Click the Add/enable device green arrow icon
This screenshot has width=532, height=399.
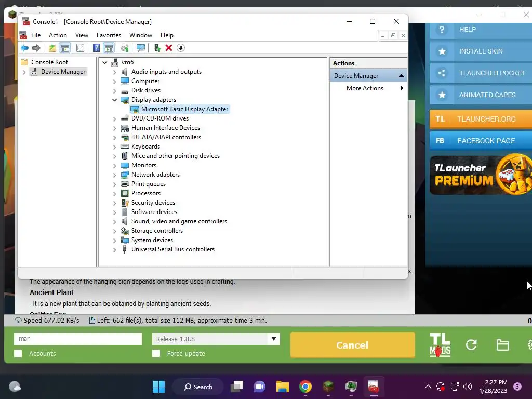[x=157, y=48]
